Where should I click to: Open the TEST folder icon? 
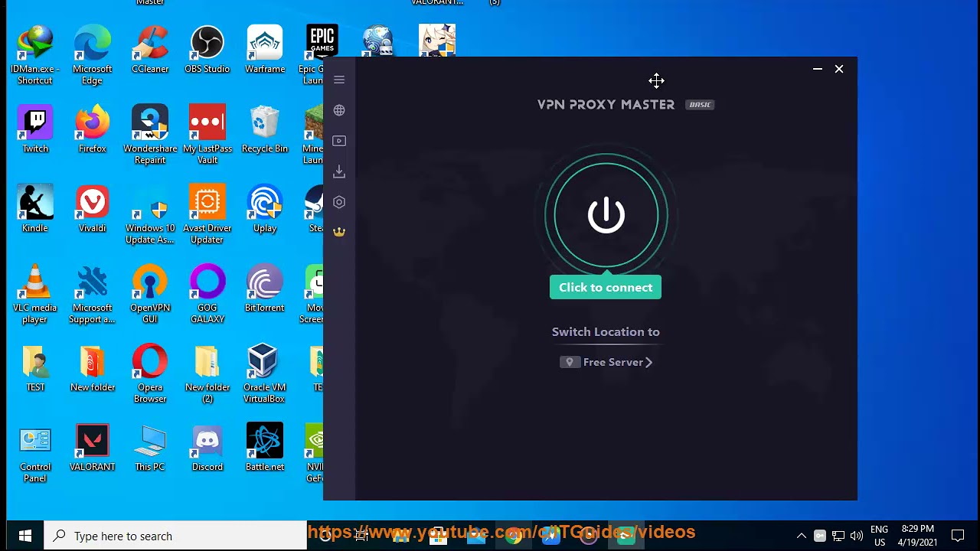35,368
